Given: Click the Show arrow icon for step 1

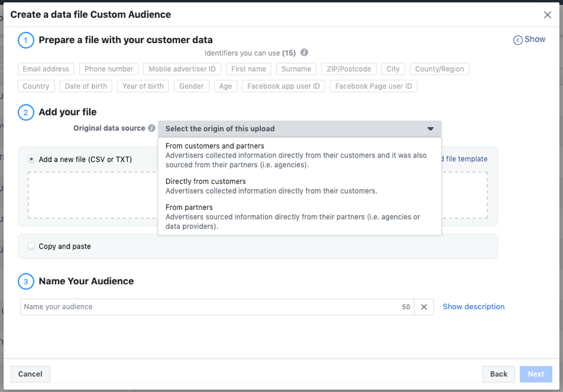Looking at the screenshot, I should point(518,40).
